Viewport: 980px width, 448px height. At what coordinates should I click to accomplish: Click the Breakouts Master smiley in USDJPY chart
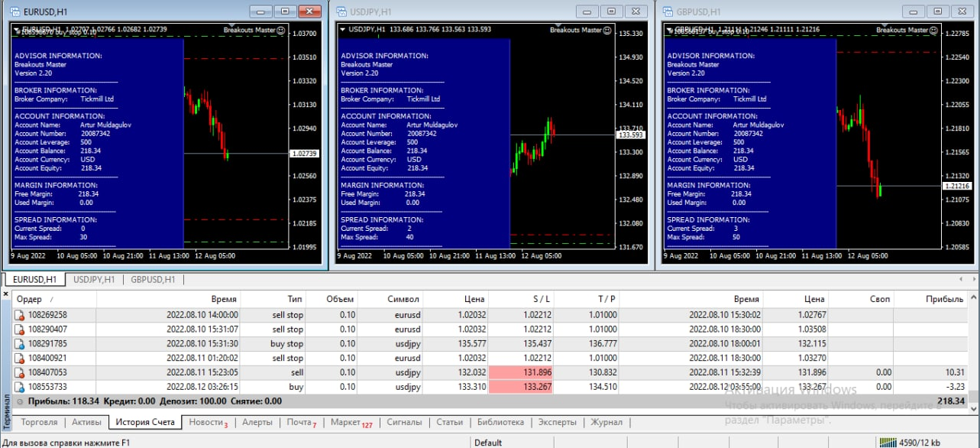pyautogui.click(x=606, y=30)
